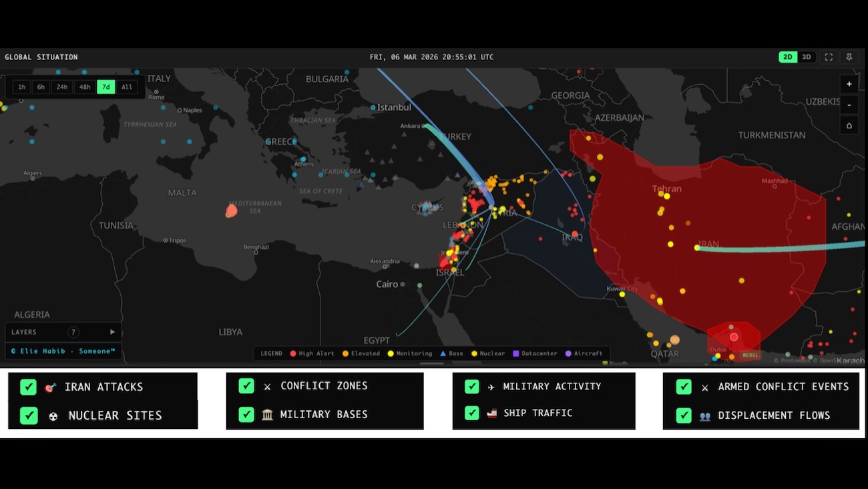Click the Elie Habib copyright link
Image resolution: width=868 pixels, height=489 pixels.
pos(63,351)
